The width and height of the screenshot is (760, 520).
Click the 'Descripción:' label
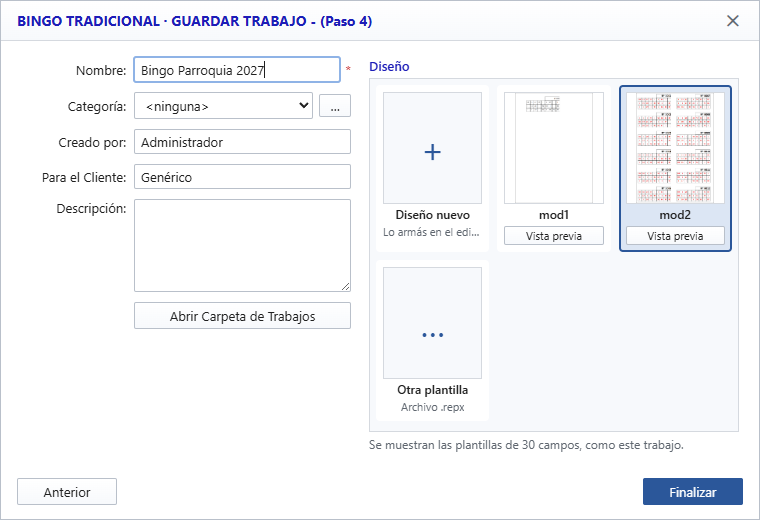click(x=91, y=208)
